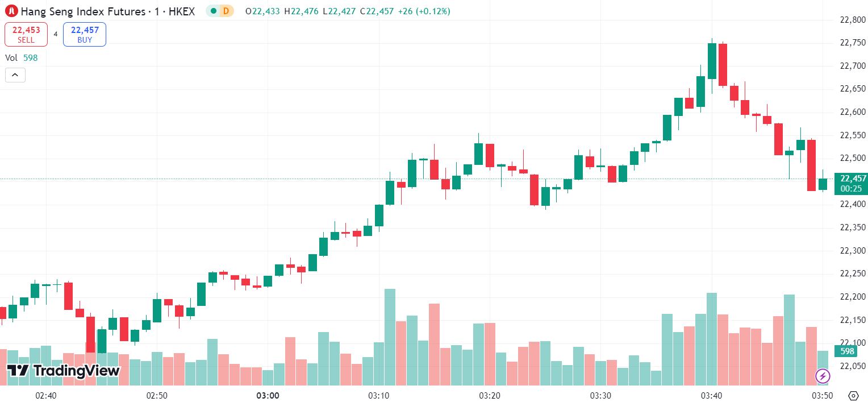Click the spread value 4 between Sell and Buy
Image resolution: width=868 pixels, height=402 pixels.
(x=56, y=34)
